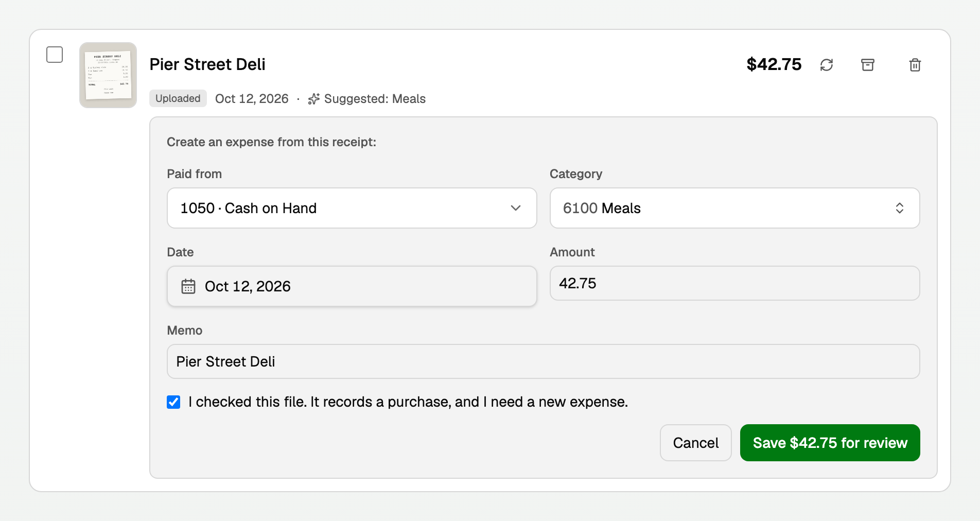Open the receipt thumbnail image
The image size is (980, 521).
coord(108,75)
